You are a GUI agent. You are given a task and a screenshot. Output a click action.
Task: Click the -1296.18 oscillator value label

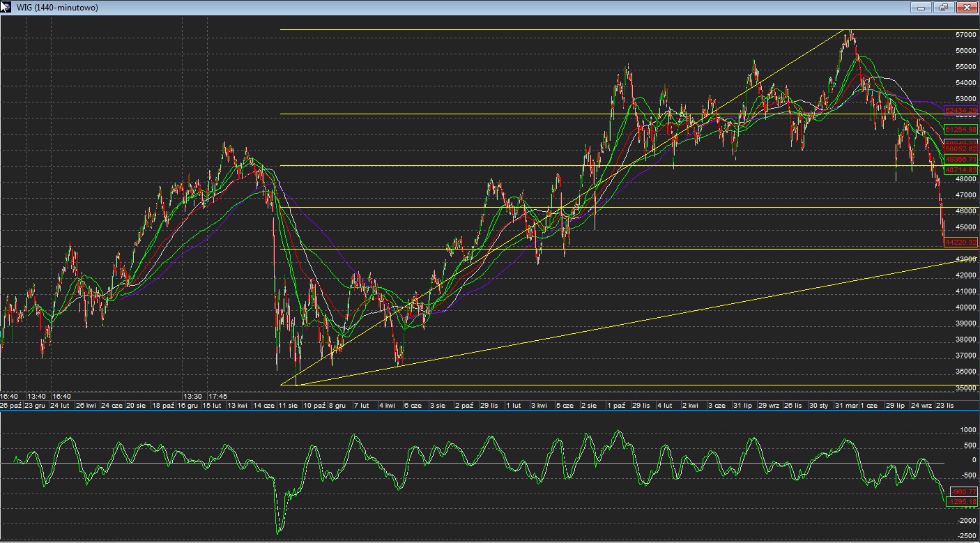click(x=961, y=502)
